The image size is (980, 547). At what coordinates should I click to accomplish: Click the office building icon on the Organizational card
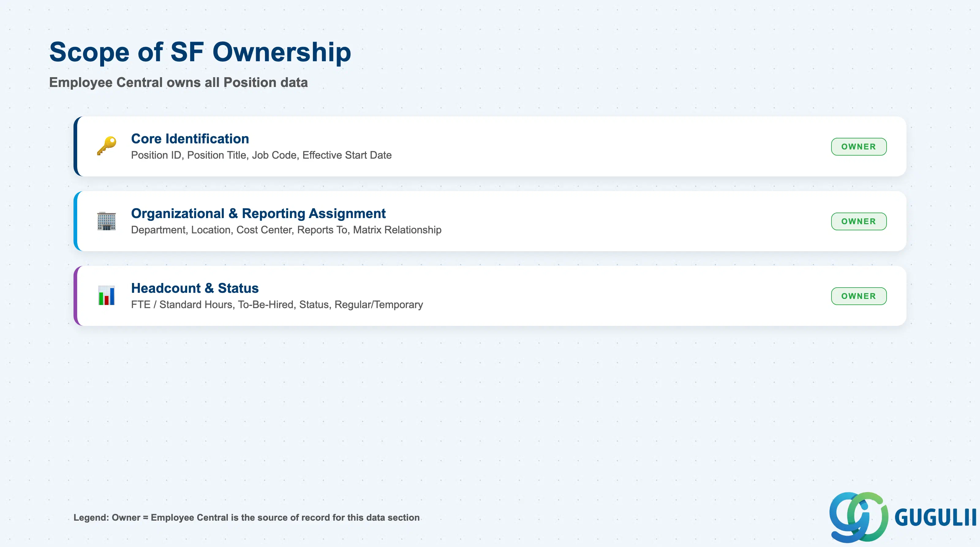[107, 221]
